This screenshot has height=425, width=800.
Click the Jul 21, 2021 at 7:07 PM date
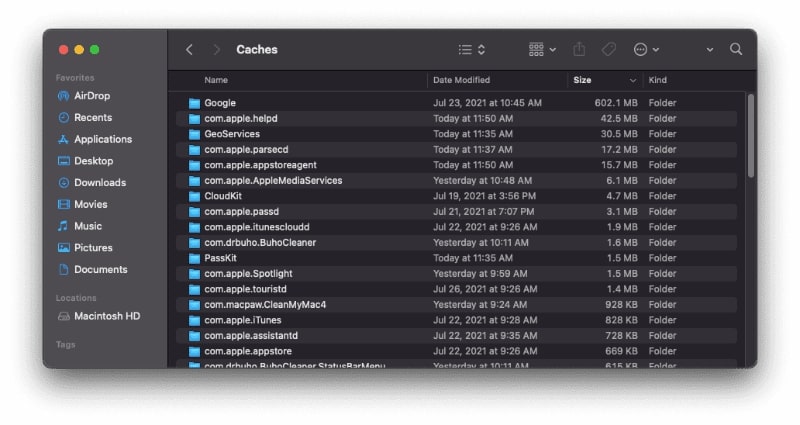[x=484, y=212]
